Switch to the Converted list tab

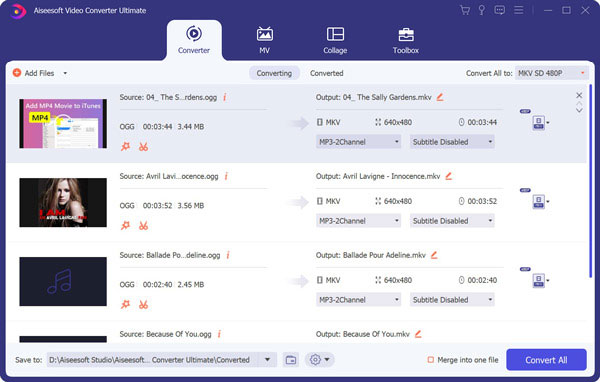[326, 73]
